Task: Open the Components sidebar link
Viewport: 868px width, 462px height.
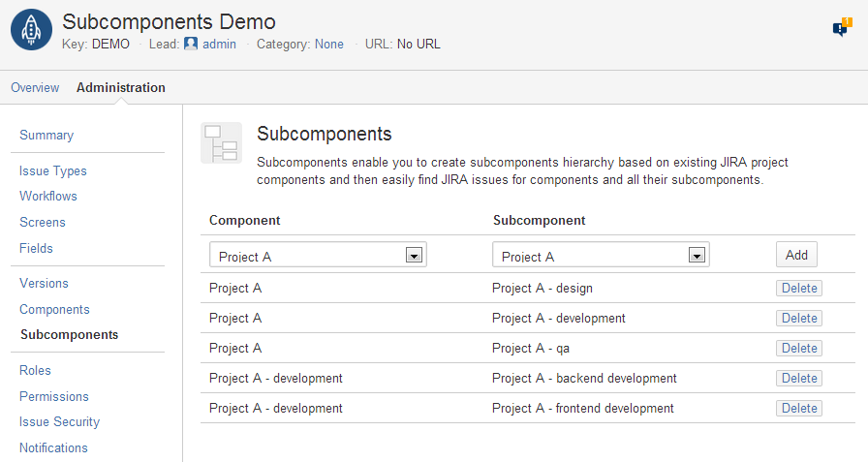Action: tap(54, 309)
